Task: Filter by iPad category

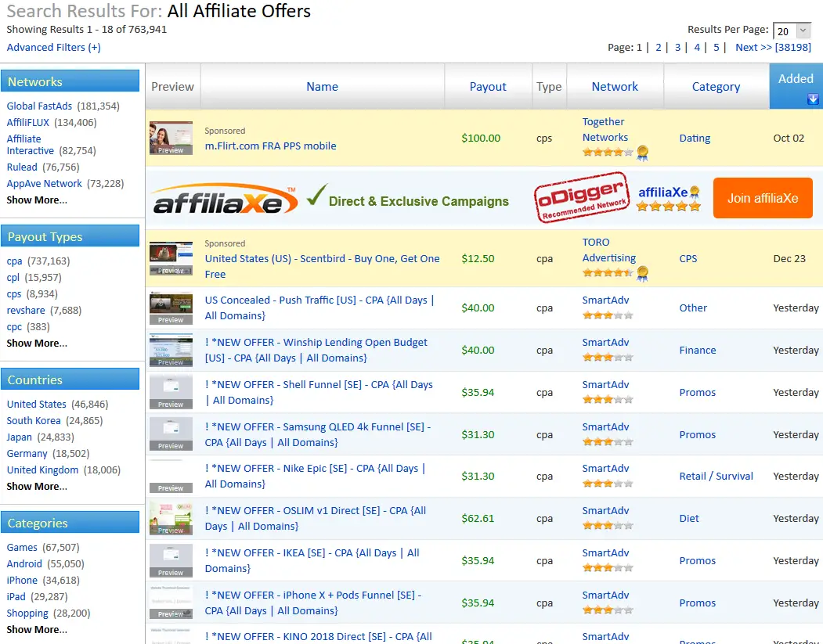Action: (x=16, y=597)
